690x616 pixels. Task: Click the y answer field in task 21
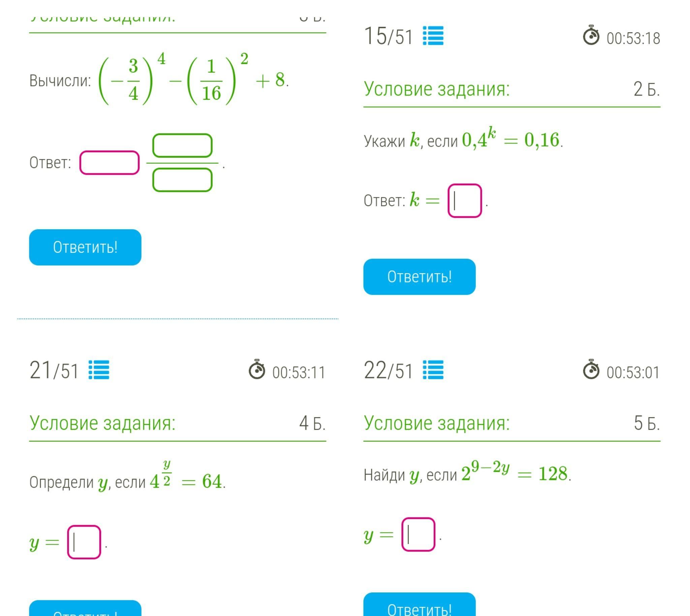pyautogui.click(x=84, y=542)
